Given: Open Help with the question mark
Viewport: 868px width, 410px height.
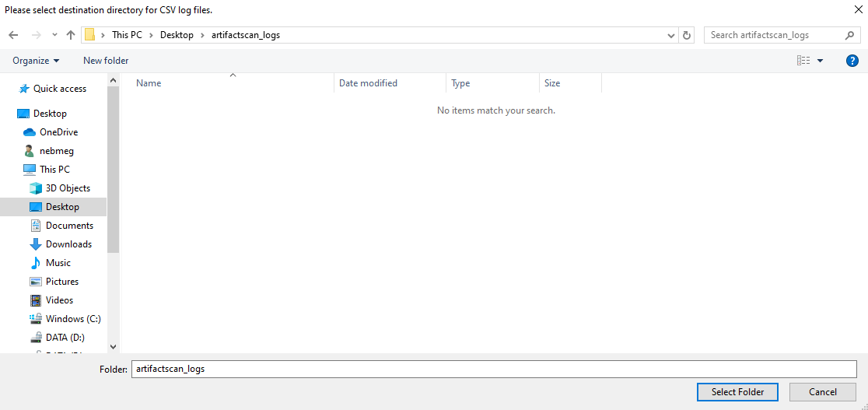Looking at the screenshot, I should (x=852, y=61).
